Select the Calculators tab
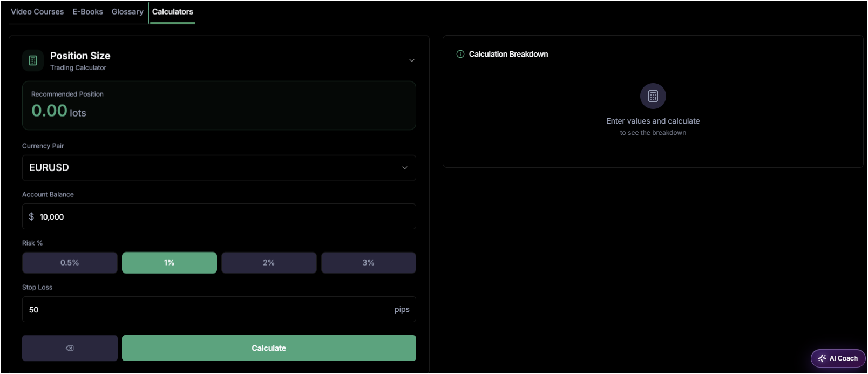Screen dimensions: 868x374 (172, 12)
